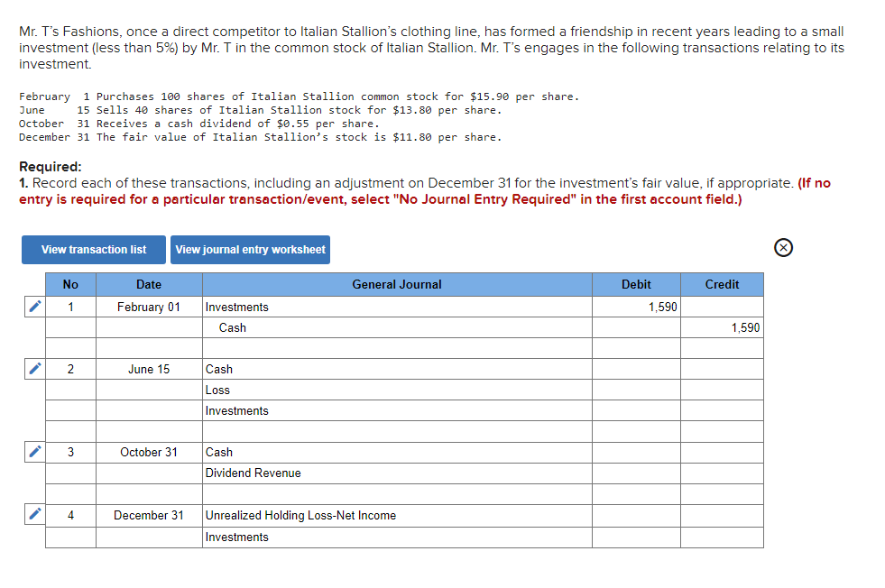Click credit cell for Dividend Revenue
Image resolution: width=885 pixels, height=588 pixels.
pos(723,473)
